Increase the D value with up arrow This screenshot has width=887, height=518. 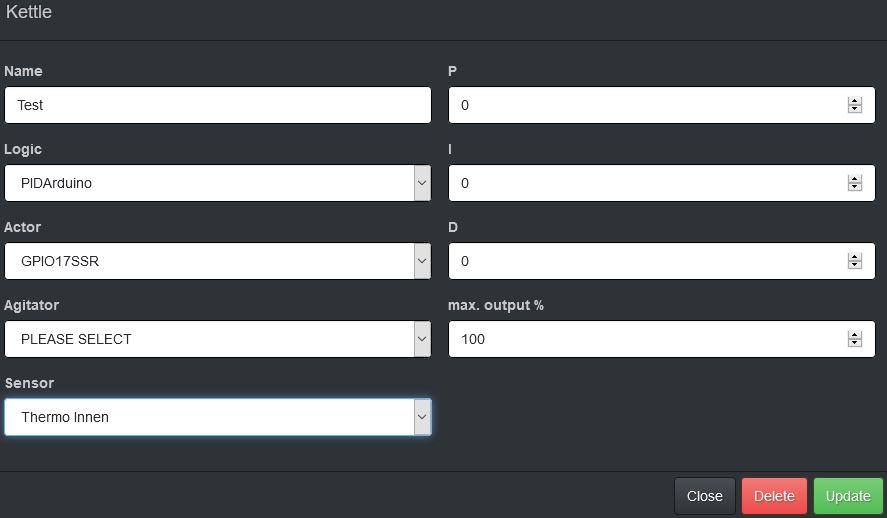click(x=854, y=257)
